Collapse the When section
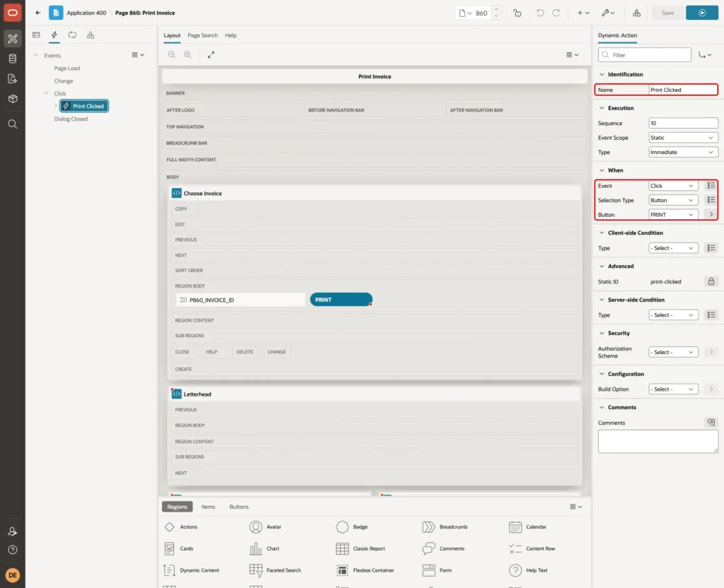Screen dimensions: 724x588 [x=601, y=170]
